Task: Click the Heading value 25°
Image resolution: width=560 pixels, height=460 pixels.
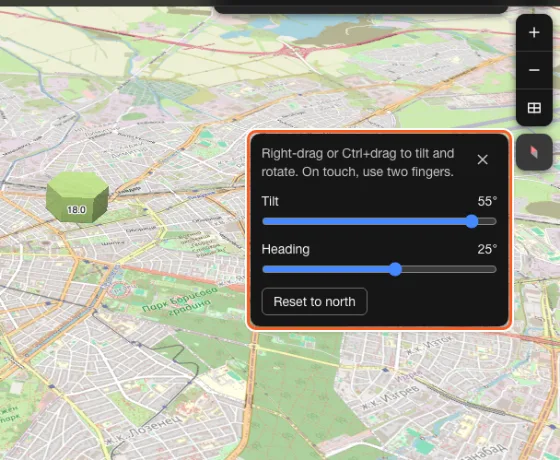Action: [x=487, y=249]
